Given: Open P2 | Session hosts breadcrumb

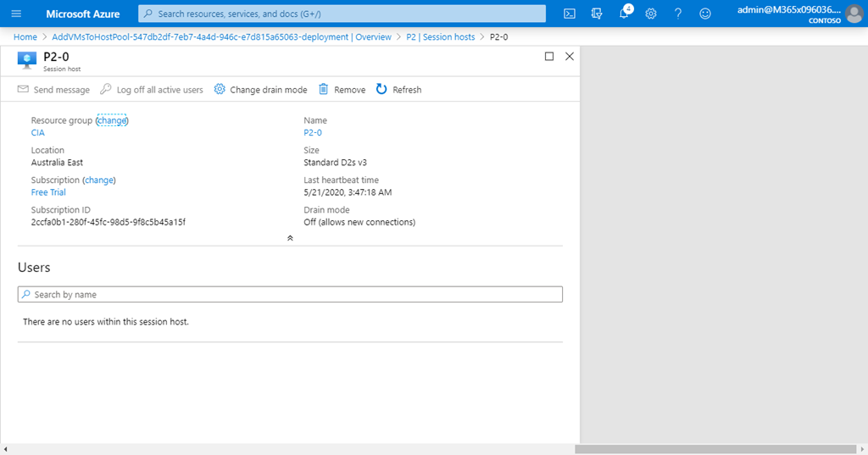Looking at the screenshot, I should coord(441,37).
